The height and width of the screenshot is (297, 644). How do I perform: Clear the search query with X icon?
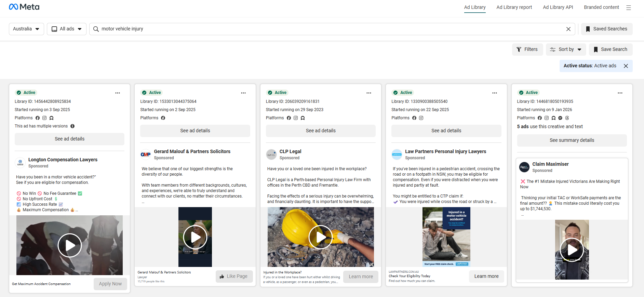point(568,29)
